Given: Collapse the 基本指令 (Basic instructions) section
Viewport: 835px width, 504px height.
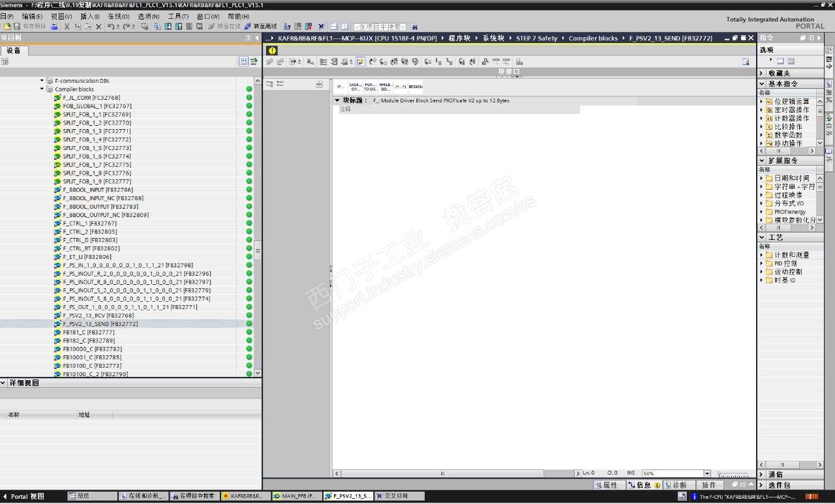Looking at the screenshot, I should (x=761, y=83).
